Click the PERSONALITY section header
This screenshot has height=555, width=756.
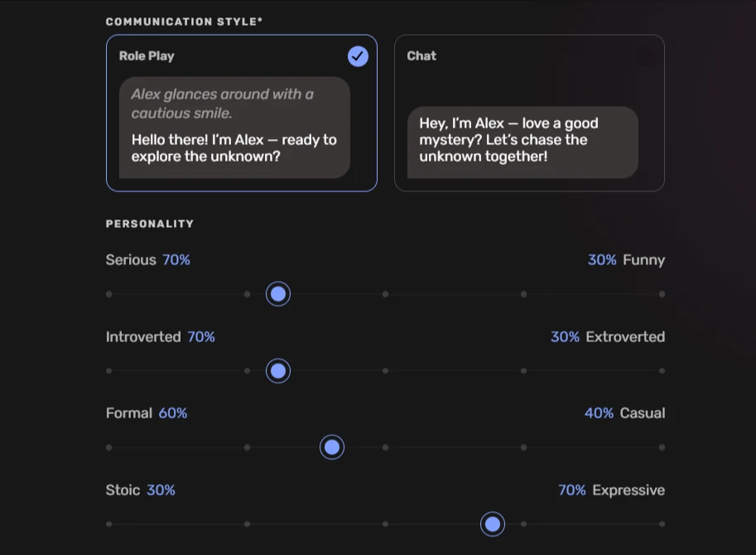tap(149, 224)
